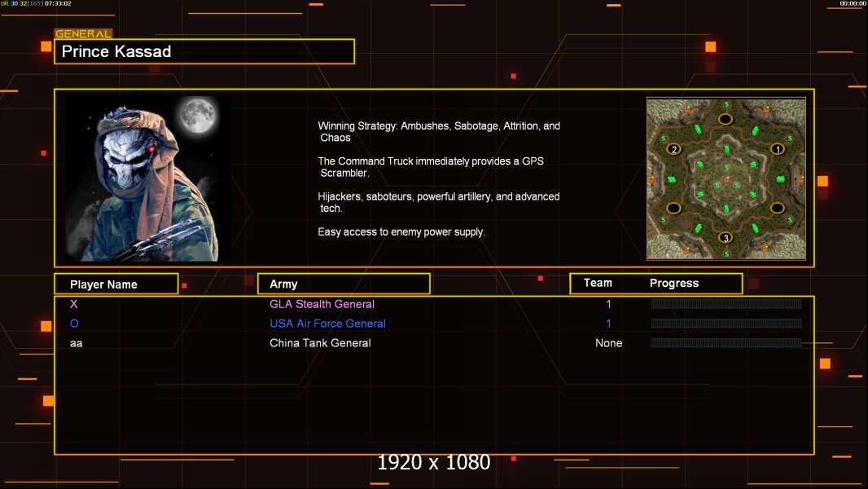The image size is (868, 489).
Task: Click USA Air Force General army entry
Action: (x=327, y=324)
